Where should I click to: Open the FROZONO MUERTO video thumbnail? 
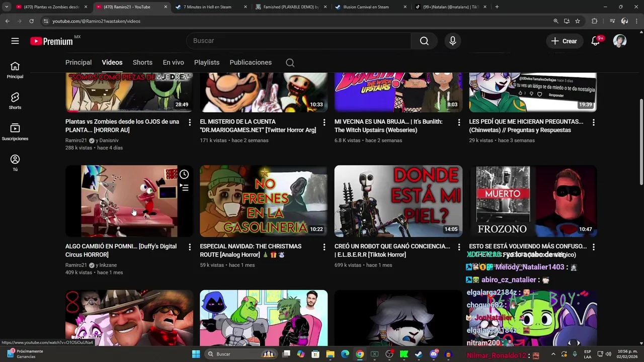tap(533, 201)
